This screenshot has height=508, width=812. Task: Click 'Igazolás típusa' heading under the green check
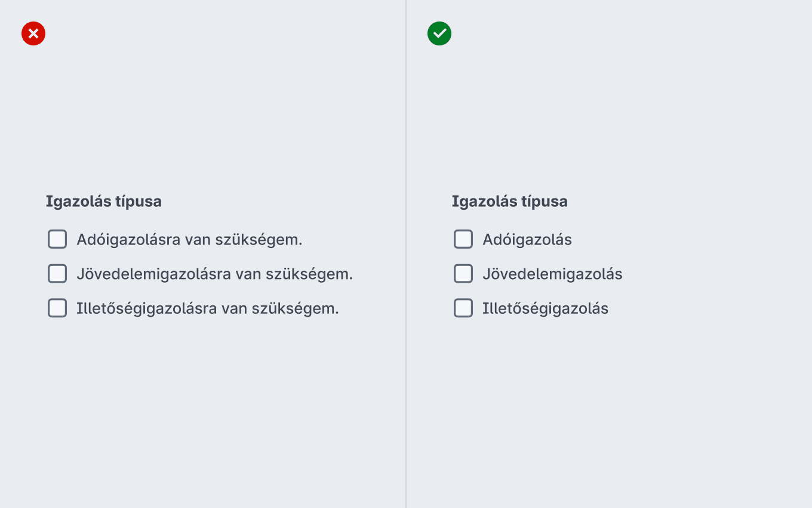(x=510, y=201)
